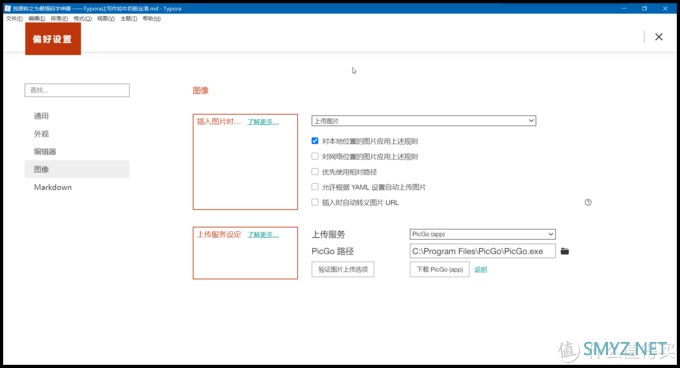Screen dimensions: 680x368
Task: Restore down the Typora window
Action: 644,8
